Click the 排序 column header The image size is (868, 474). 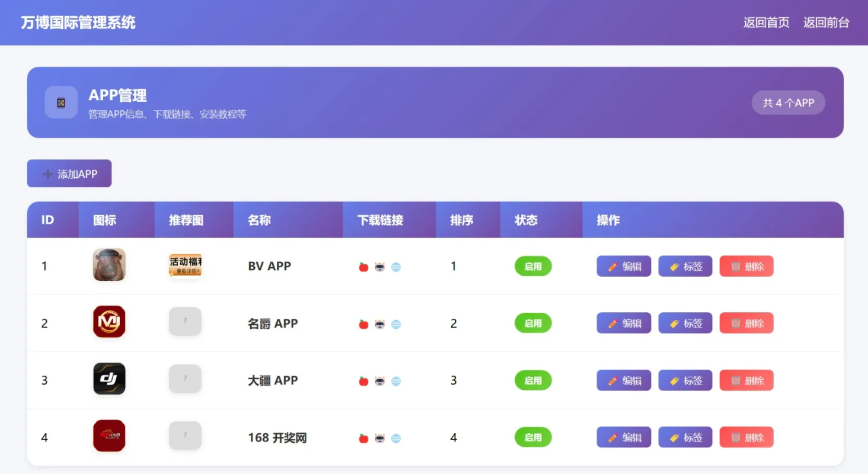pyautogui.click(x=462, y=220)
